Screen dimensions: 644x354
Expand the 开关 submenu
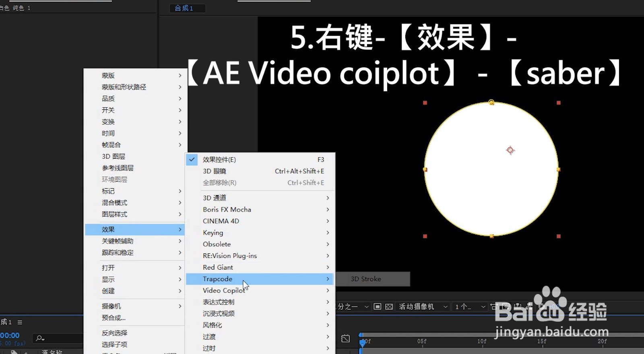(135, 110)
